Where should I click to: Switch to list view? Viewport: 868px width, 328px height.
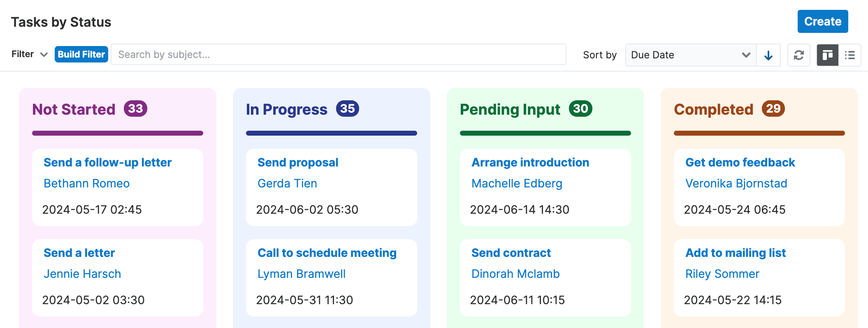pyautogui.click(x=849, y=55)
